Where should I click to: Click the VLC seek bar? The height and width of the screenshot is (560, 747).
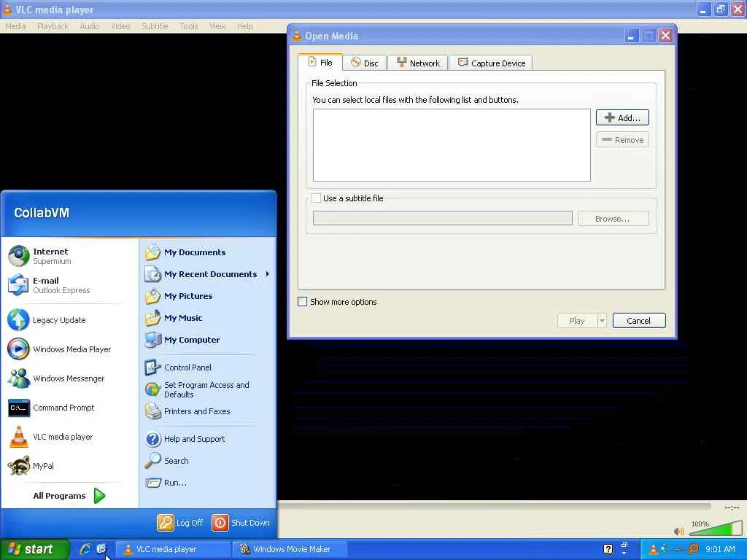(x=495, y=507)
